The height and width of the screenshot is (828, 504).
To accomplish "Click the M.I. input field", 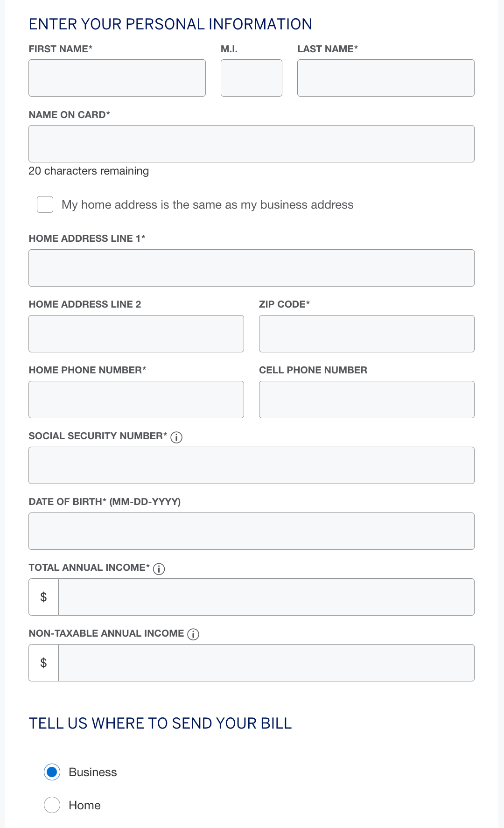I will pyautogui.click(x=251, y=77).
